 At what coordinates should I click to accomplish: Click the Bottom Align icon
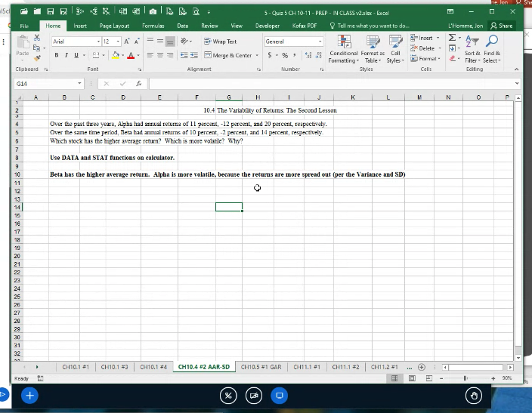[170, 41]
